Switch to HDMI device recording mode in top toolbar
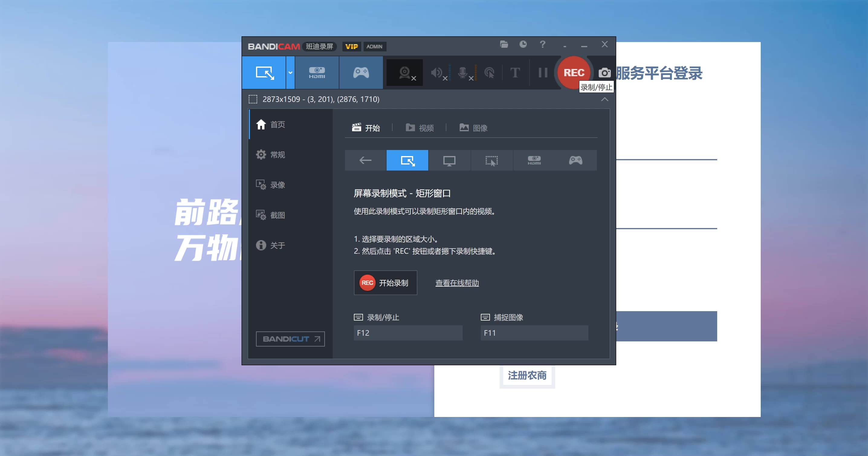Screen dimensions: 868x456 point(317,73)
